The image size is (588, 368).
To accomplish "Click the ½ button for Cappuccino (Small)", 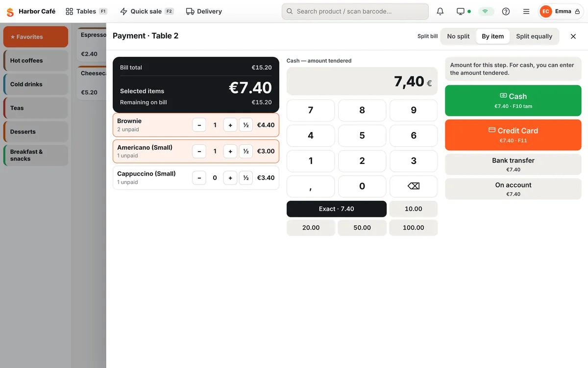I will pyautogui.click(x=246, y=178).
